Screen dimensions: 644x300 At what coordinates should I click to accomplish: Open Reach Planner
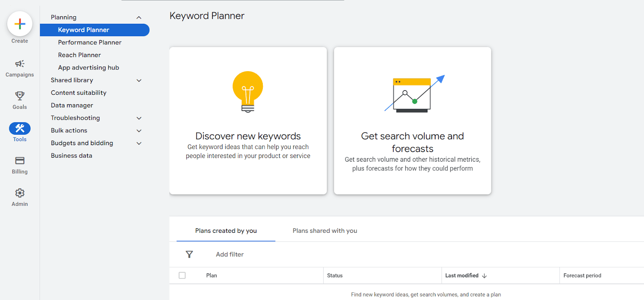pyautogui.click(x=79, y=55)
